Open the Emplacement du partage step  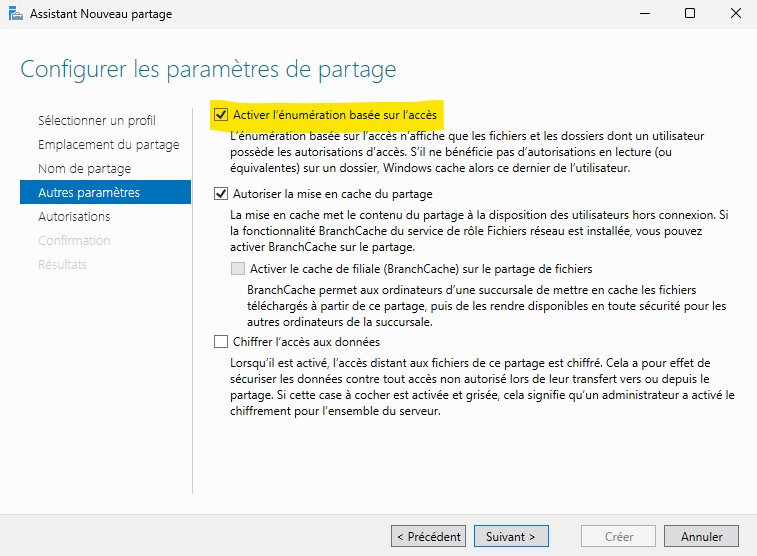click(x=109, y=144)
